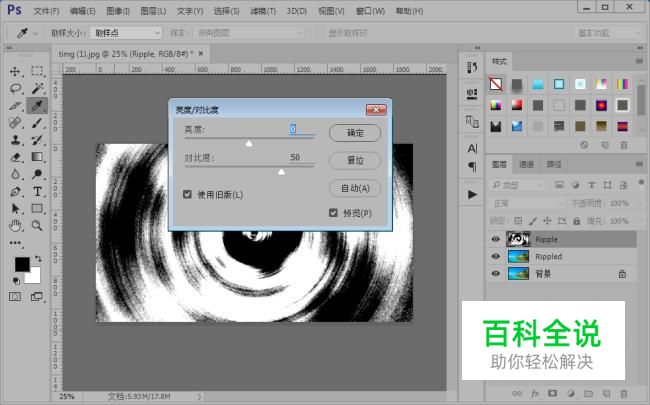
Task: Select the Dodge tool
Action: tap(37, 174)
